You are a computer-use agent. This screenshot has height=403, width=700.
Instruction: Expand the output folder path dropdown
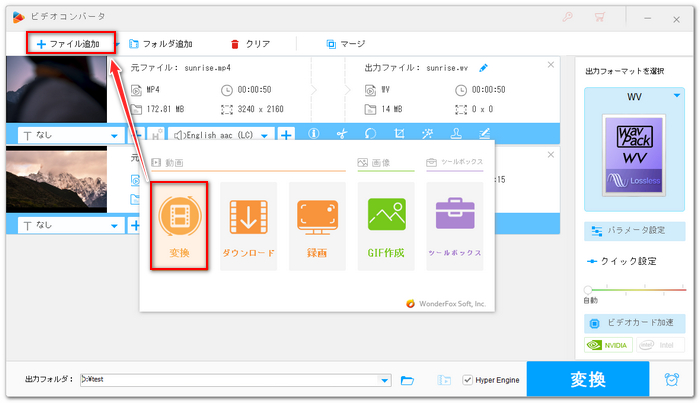[x=384, y=380]
